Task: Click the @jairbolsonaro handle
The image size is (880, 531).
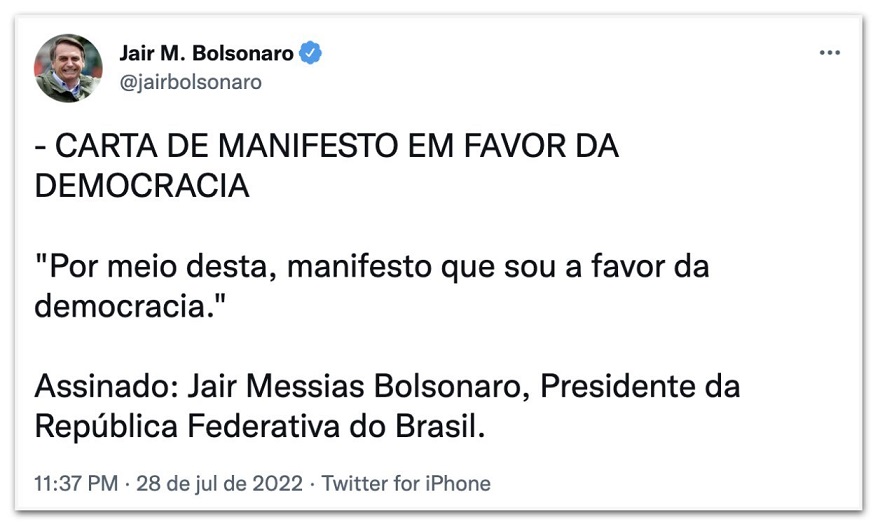Action: pos(190,82)
